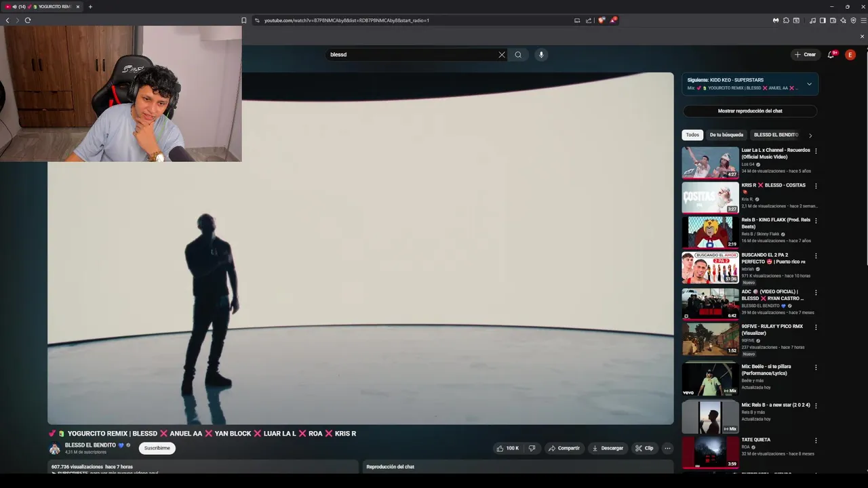
Task: Open ADC VIDEO OFICIAL BLESSD RYAN CASTRO thumbnail
Action: pos(710,304)
